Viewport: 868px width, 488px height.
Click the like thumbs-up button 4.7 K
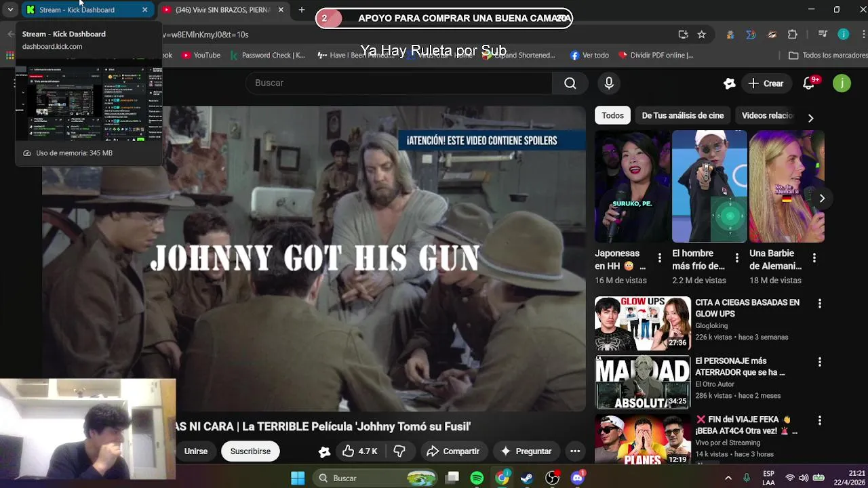click(x=360, y=451)
